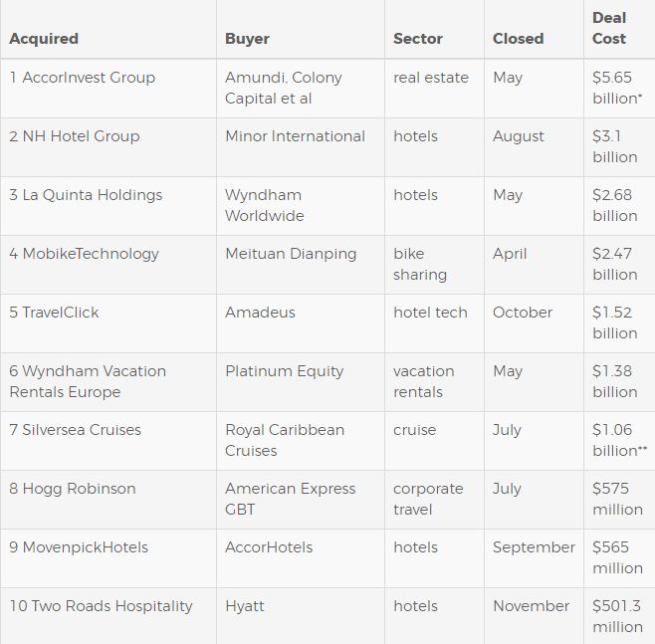
Task: Click the Closed column header
Action: 518,39
